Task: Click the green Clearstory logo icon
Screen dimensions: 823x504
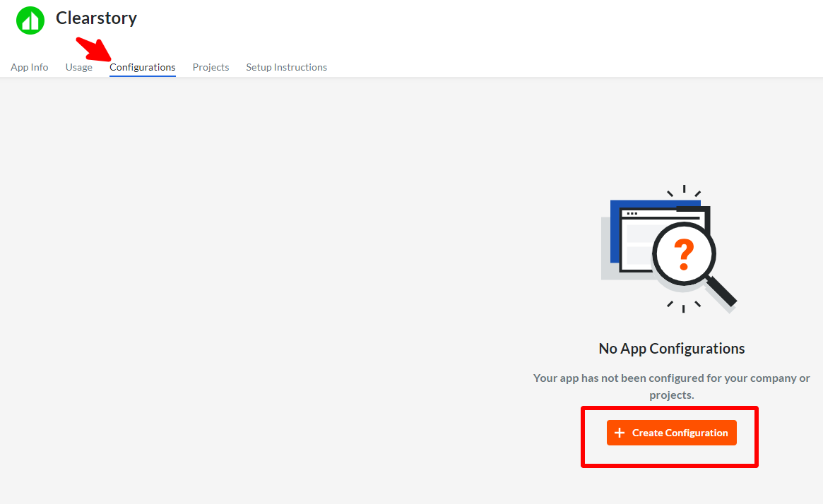Action: [30, 19]
